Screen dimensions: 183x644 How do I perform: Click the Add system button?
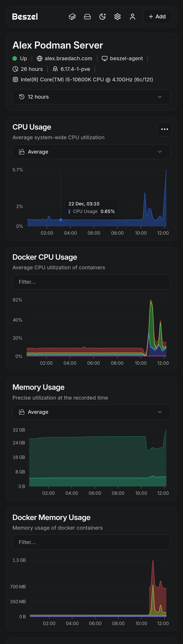(157, 17)
